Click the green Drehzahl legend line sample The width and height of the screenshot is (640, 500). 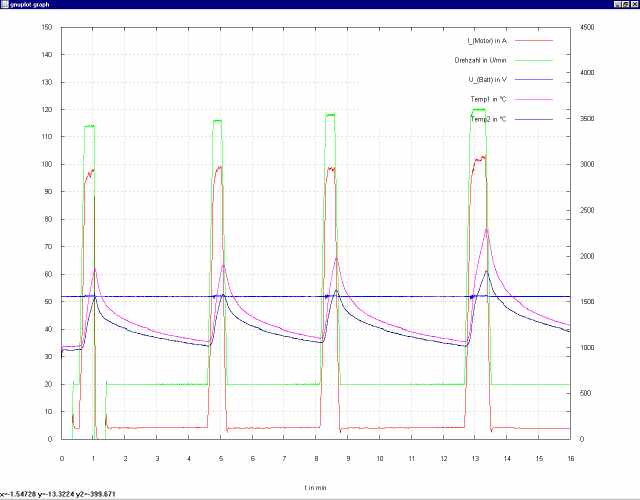(x=533, y=60)
